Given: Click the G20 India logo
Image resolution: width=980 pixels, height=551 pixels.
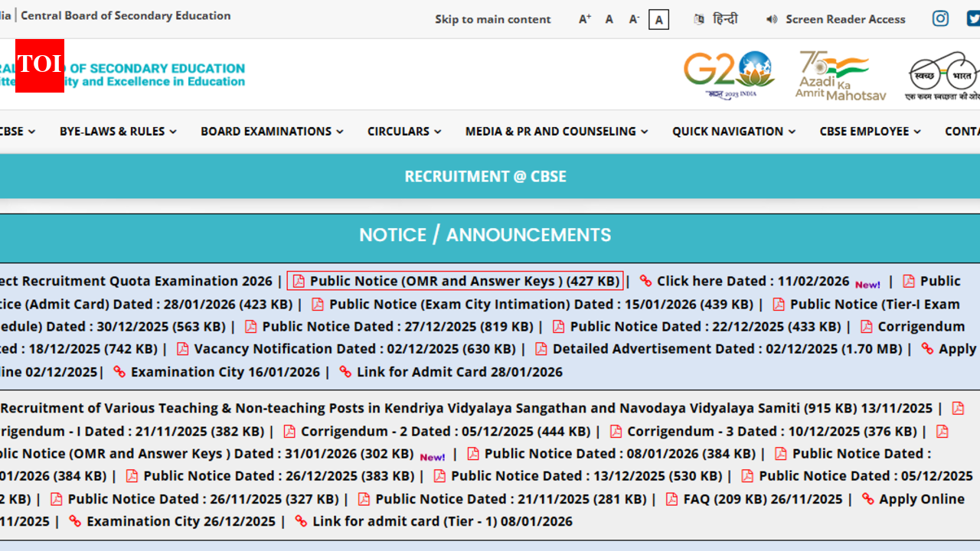Looking at the screenshot, I should 729,74.
